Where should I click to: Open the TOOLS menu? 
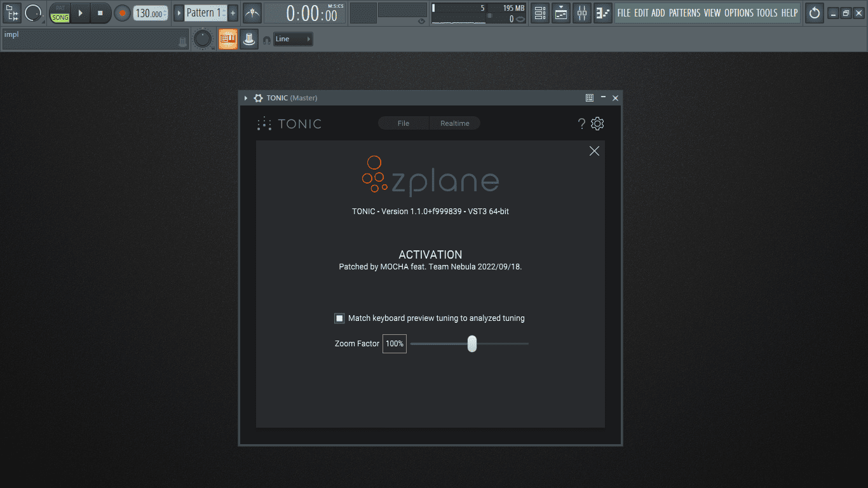[767, 13]
